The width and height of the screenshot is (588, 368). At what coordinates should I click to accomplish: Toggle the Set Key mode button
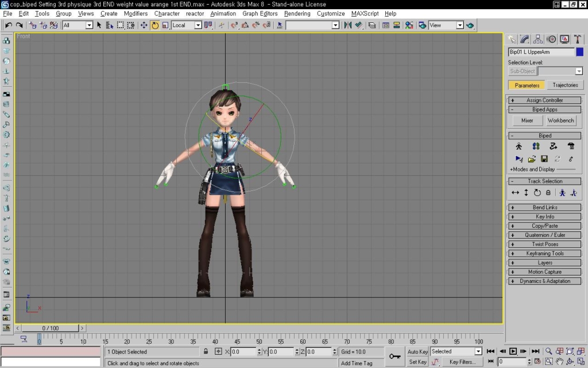pyautogui.click(x=417, y=362)
